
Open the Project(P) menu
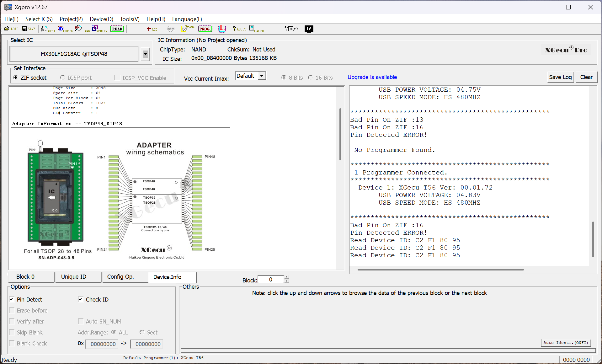pos(71,19)
